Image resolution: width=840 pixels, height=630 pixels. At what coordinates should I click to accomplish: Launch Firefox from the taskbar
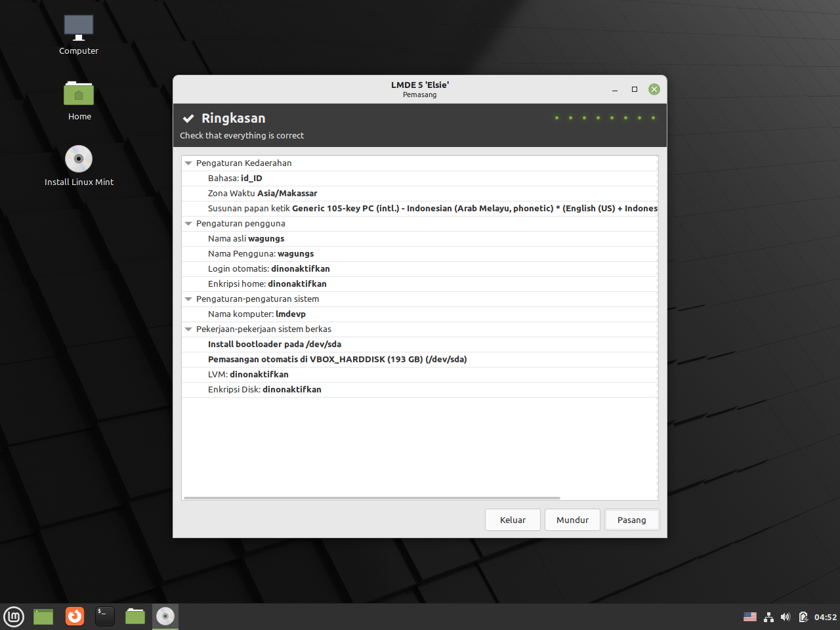(x=75, y=616)
